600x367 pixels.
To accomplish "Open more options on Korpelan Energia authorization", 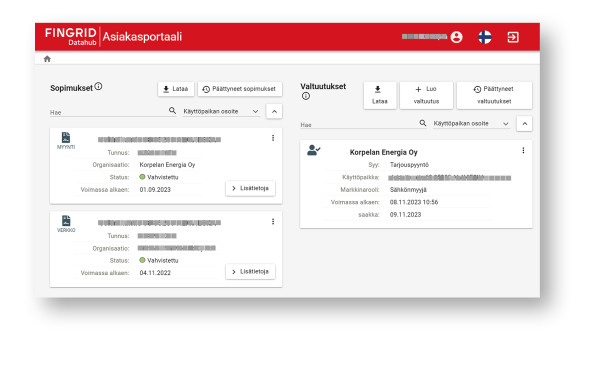I will click(x=523, y=150).
